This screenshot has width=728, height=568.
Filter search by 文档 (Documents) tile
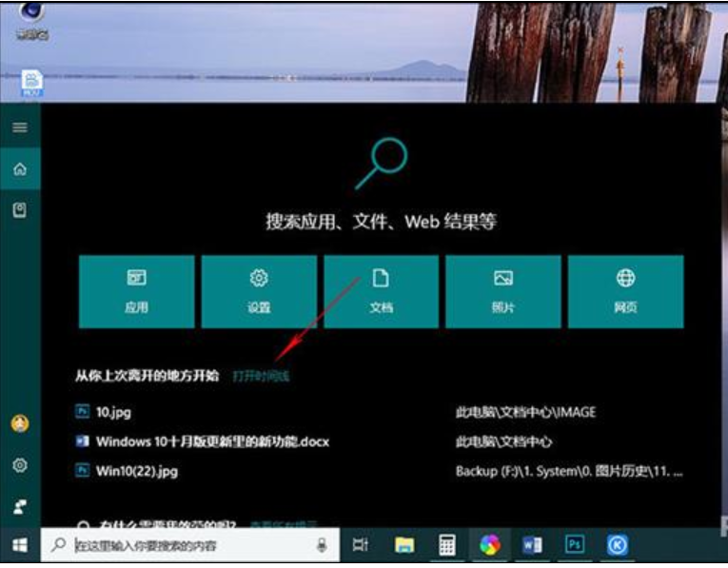381,291
